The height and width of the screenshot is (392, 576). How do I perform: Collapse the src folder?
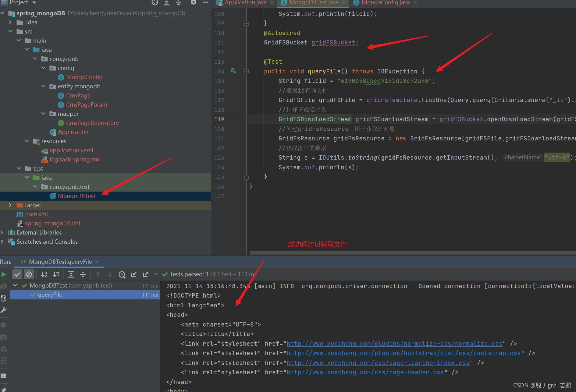pyautogui.click(x=11, y=31)
